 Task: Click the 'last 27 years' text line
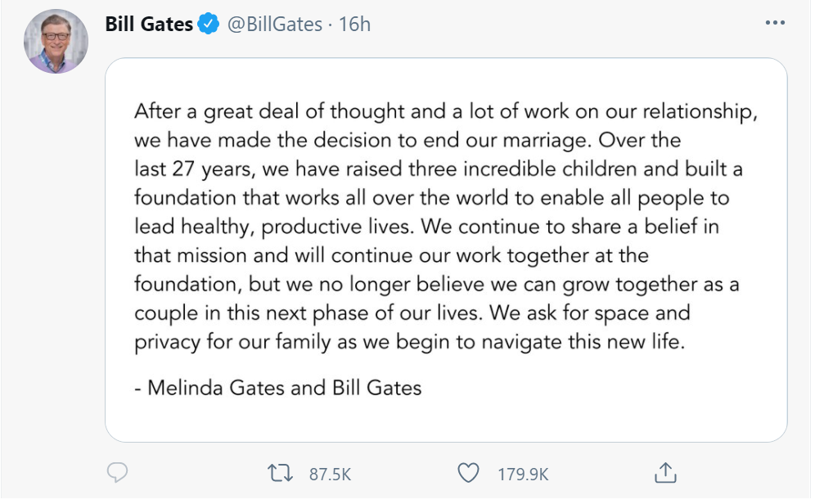coord(438,169)
